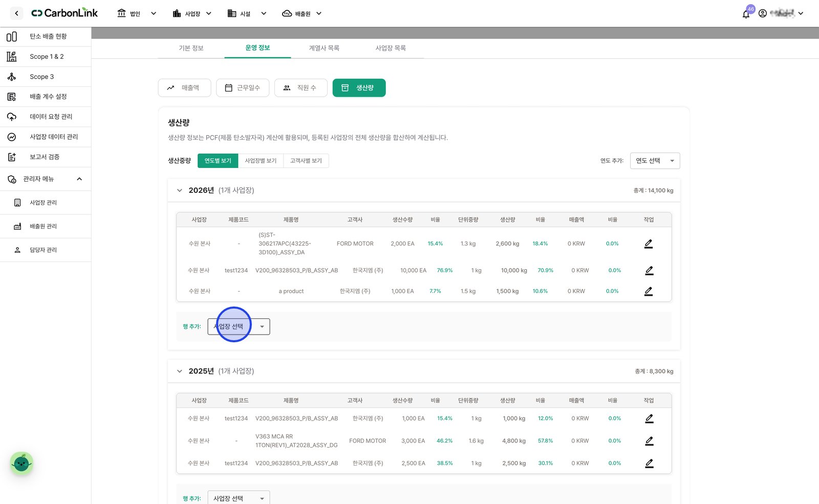819x504 pixels.
Task: Switch to the 기본 정보 tab
Action: coord(191,48)
